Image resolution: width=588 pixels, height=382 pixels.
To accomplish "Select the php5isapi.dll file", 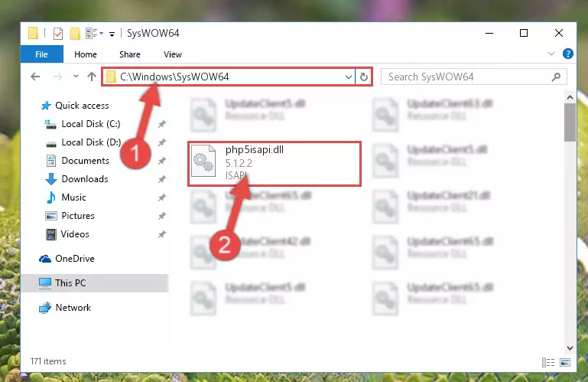I will pyautogui.click(x=275, y=164).
